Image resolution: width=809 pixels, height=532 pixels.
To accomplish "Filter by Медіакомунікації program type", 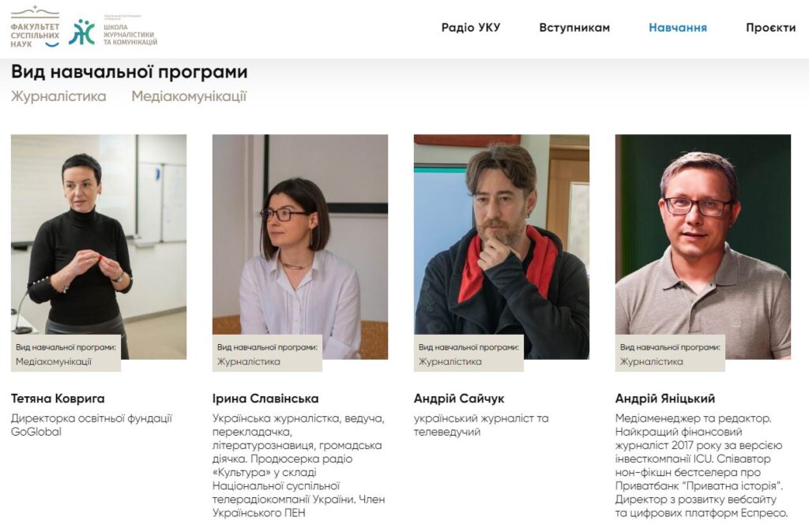I will [189, 96].
